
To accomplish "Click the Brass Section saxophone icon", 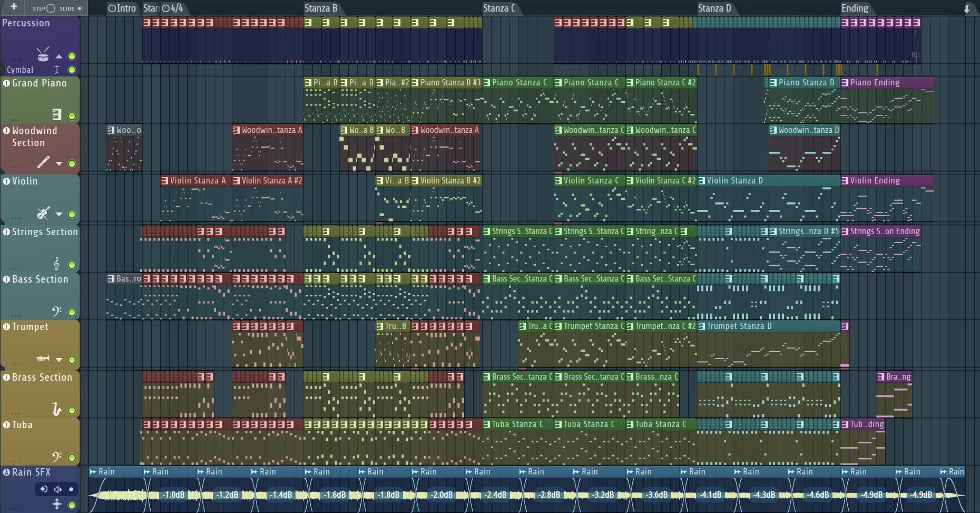I will tap(56, 409).
